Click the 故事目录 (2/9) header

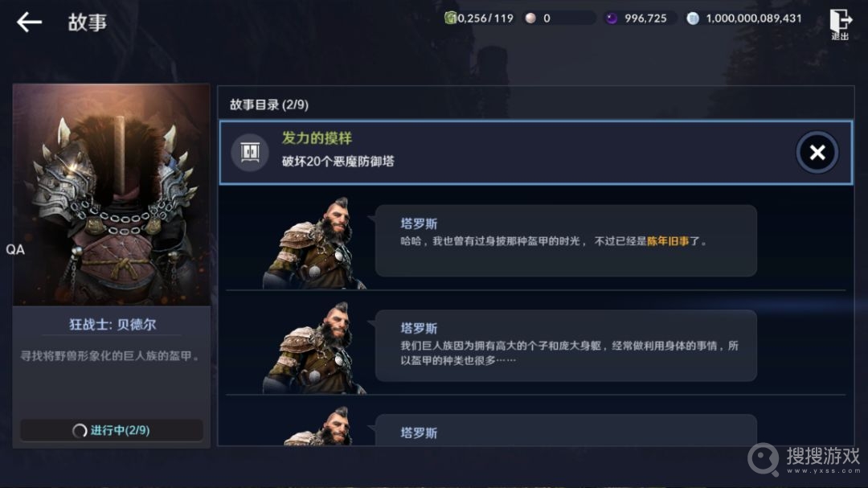tap(269, 105)
